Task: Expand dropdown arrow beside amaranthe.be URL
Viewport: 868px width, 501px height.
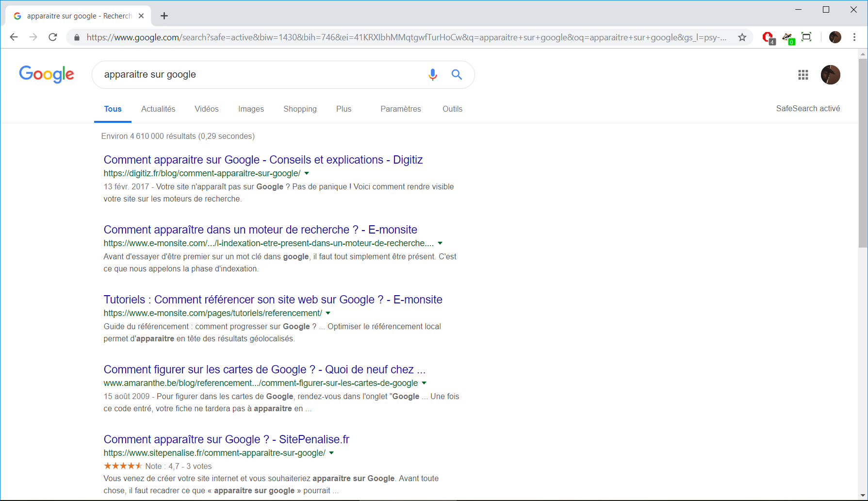Action: click(424, 383)
